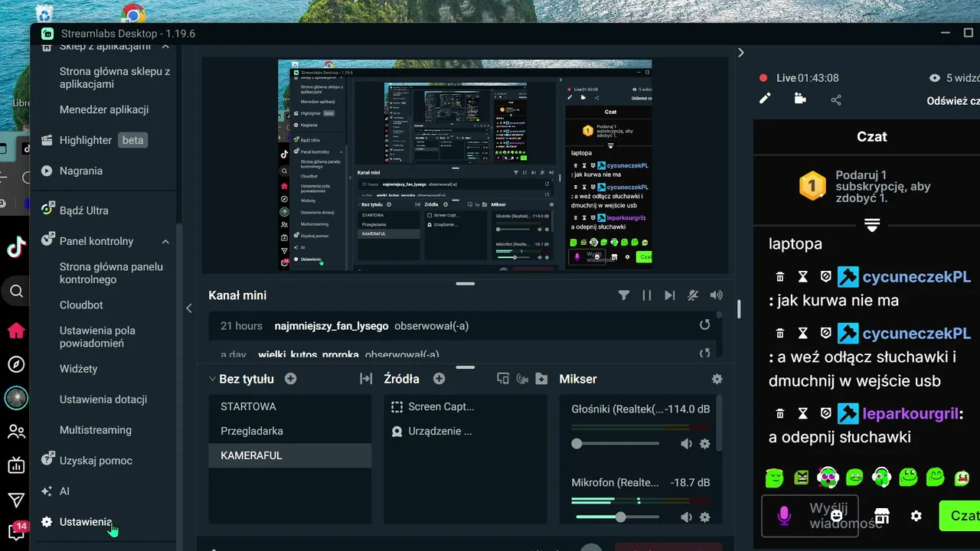This screenshot has width=980, height=551.
Task: Select the Przegladarka scene
Action: coord(290,431)
